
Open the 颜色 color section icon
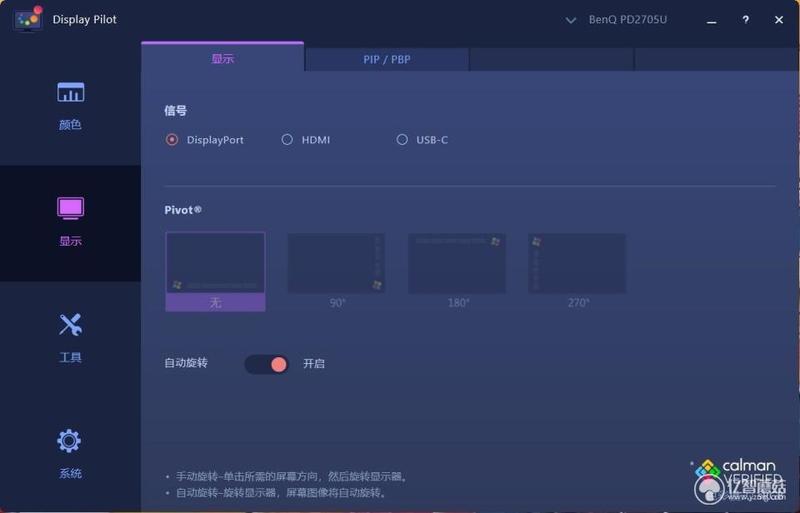tap(70, 92)
